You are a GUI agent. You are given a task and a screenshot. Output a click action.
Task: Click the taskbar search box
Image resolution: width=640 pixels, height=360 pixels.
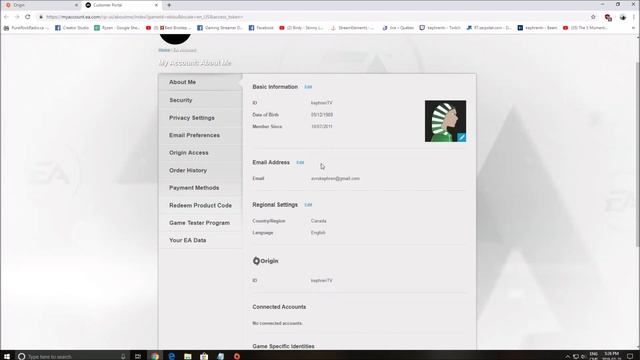point(72,356)
